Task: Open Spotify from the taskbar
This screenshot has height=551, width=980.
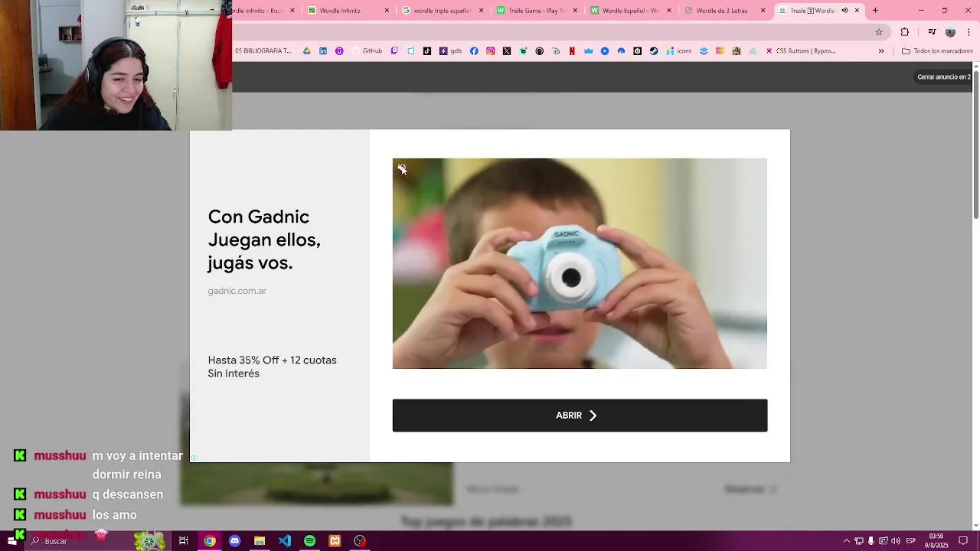Action: tap(309, 541)
